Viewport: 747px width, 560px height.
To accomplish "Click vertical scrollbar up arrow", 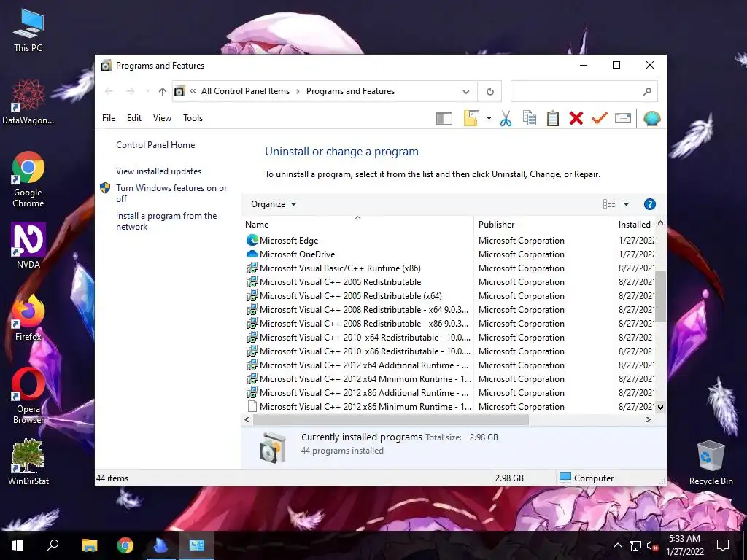I will (660, 223).
